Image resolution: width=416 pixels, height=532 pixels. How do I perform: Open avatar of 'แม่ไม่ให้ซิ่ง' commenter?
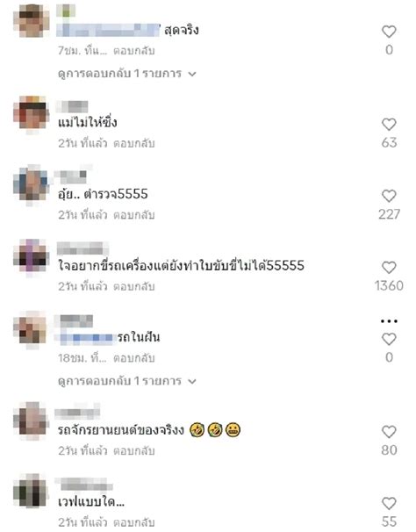(x=32, y=114)
